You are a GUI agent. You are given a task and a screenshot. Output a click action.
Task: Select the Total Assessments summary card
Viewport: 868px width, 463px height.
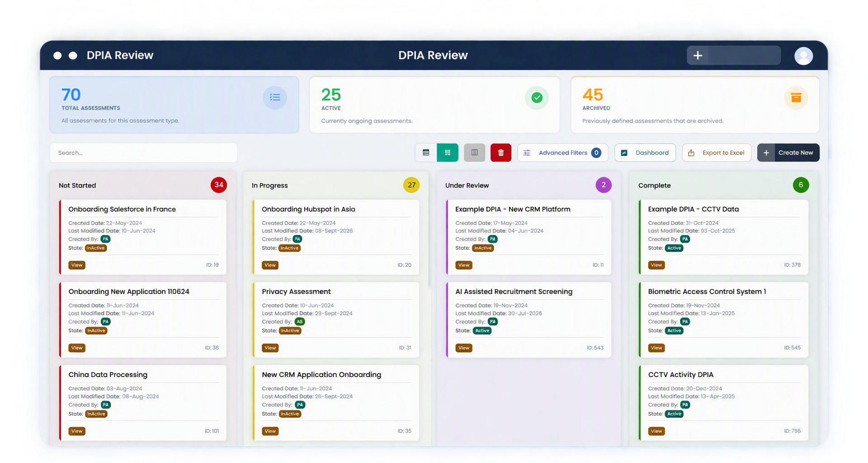(174, 105)
